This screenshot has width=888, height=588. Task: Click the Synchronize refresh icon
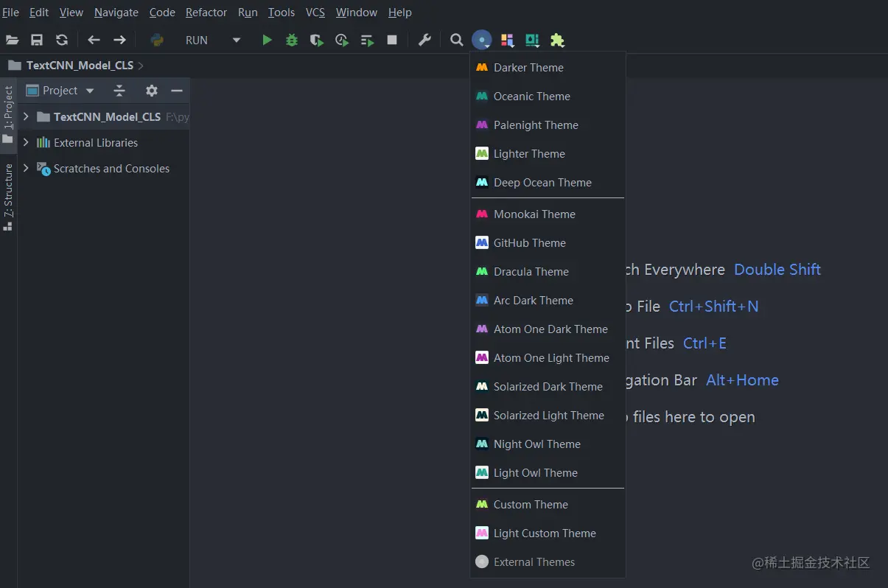click(x=62, y=40)
